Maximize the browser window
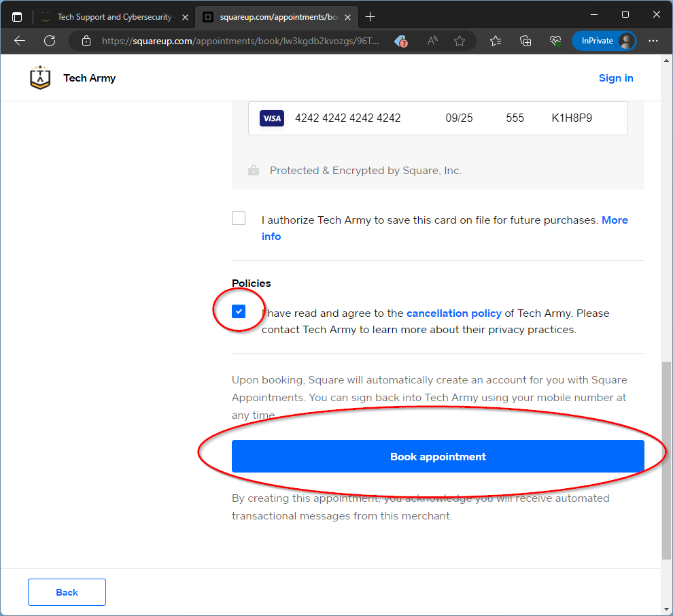 tap(625, 14)
